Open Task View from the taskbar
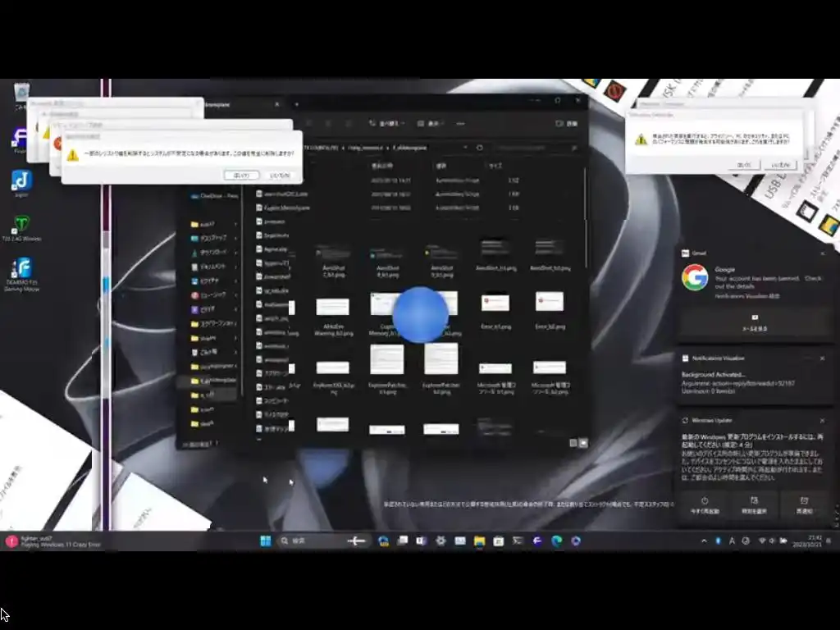Viewport: 840px width, 630px height. tap(402, 541)
